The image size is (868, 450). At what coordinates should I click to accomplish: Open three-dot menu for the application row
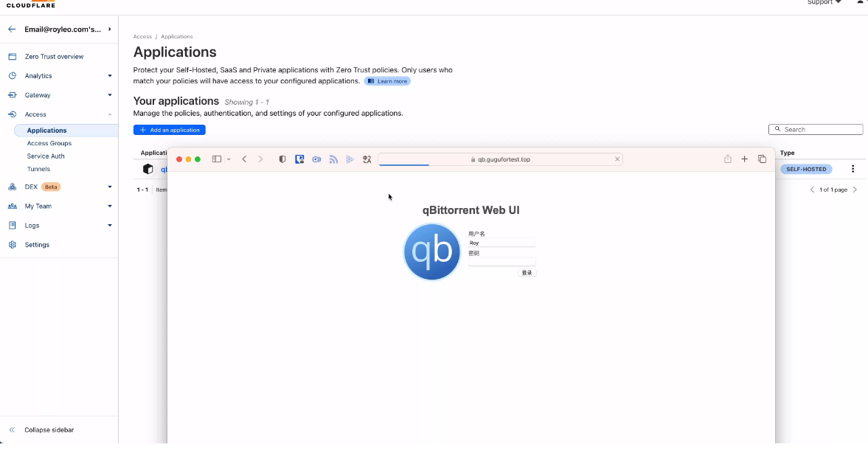coord(853,169)
